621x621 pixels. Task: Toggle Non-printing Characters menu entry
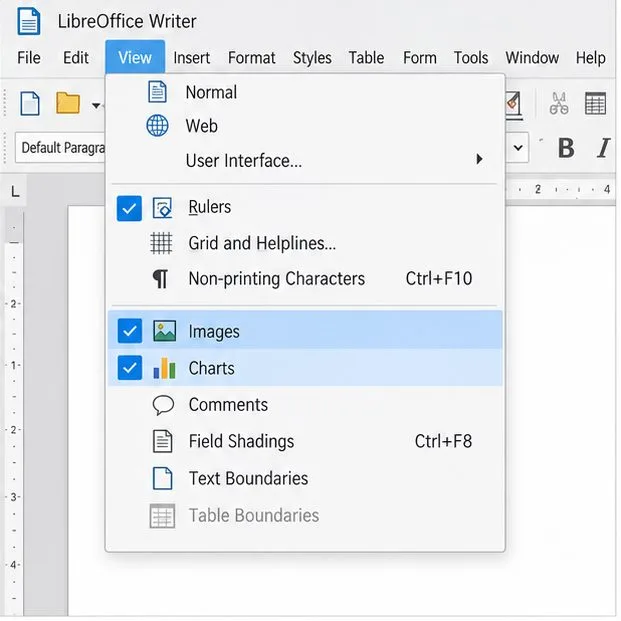(305, 279)
